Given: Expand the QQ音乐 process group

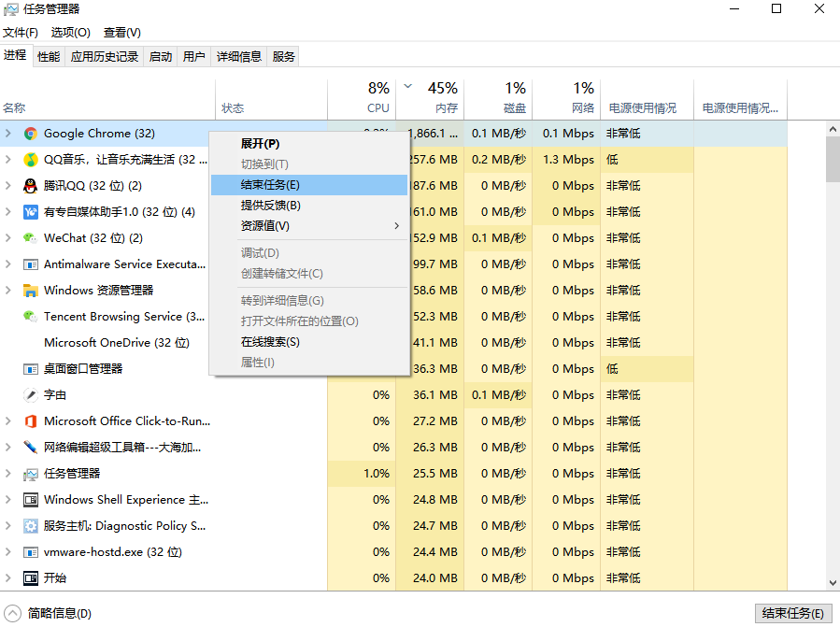Looking at the screenshot, I should tap(8, 160).
